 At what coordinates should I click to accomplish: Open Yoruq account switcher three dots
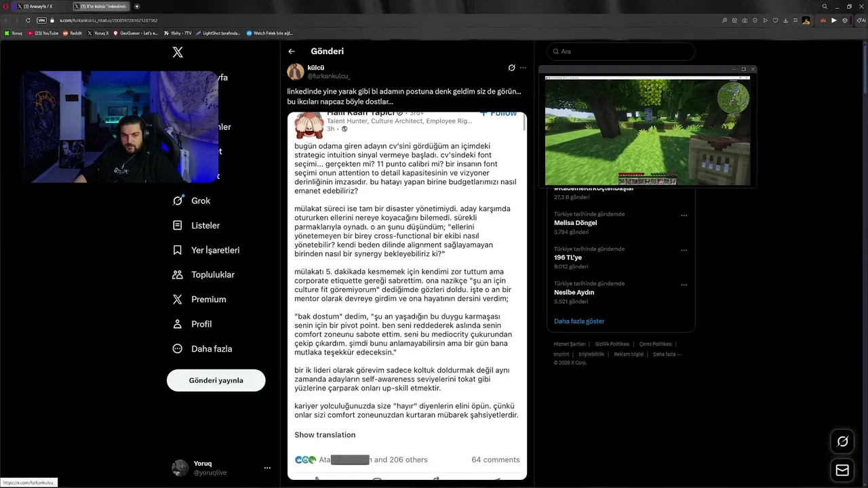point(267,468)
